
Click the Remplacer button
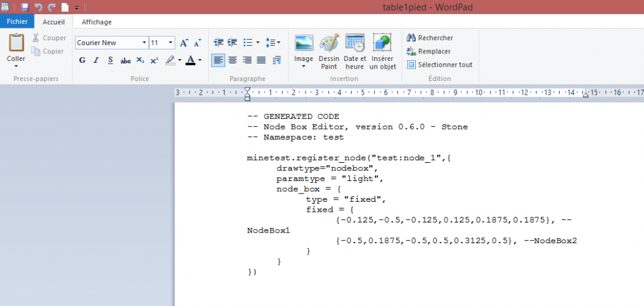428,52
